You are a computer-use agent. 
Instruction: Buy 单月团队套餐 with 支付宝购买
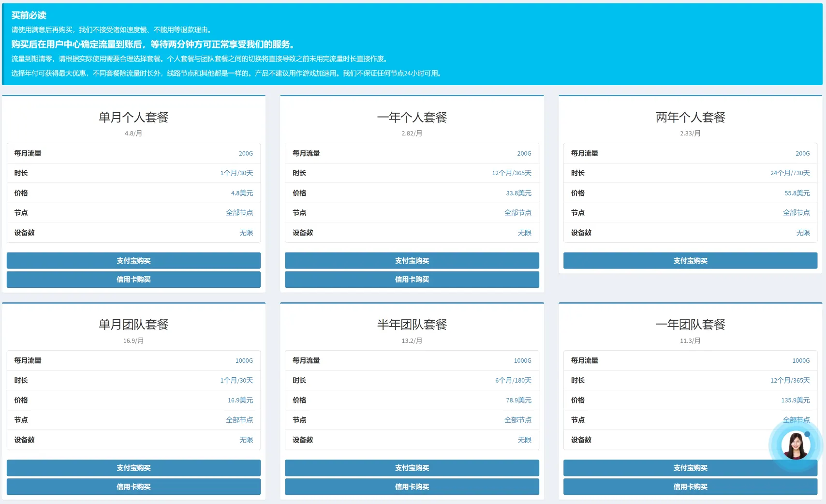click(x=133, y=468)
